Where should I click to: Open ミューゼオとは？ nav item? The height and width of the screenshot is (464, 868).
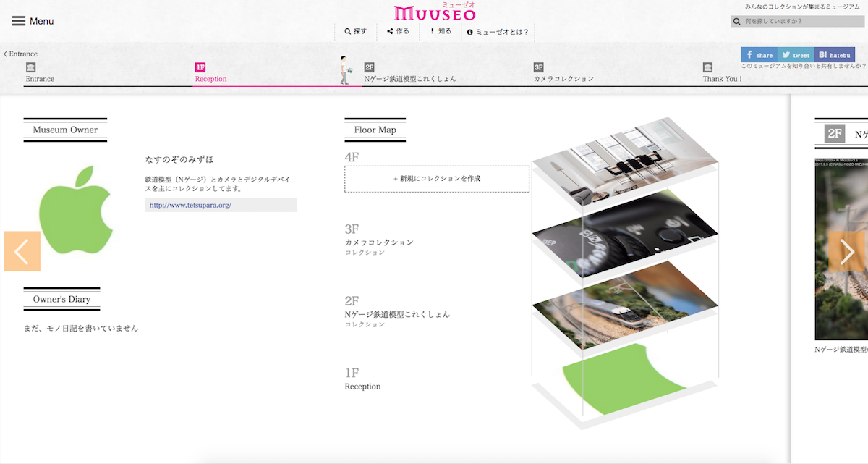coord(498,32)
